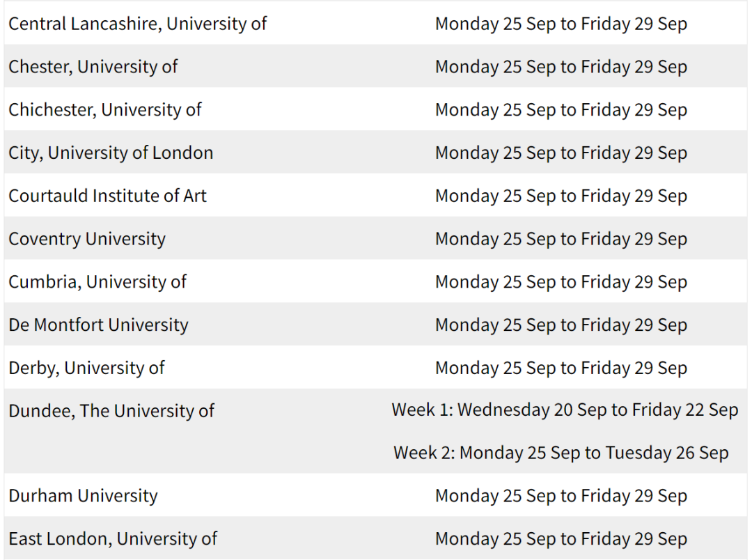
Task: Click the date range beside De Montfort University
Action: (561, 325)
